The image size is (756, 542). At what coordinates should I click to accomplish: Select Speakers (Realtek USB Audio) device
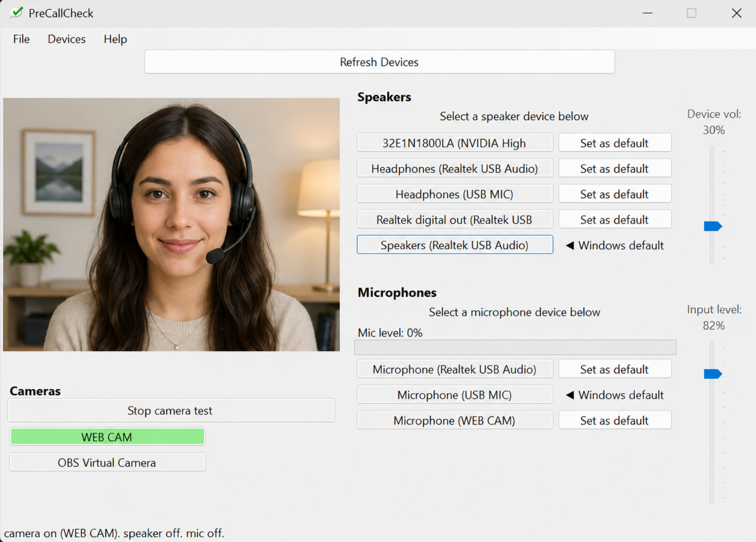pyautogui.click(x=455, y=245)
